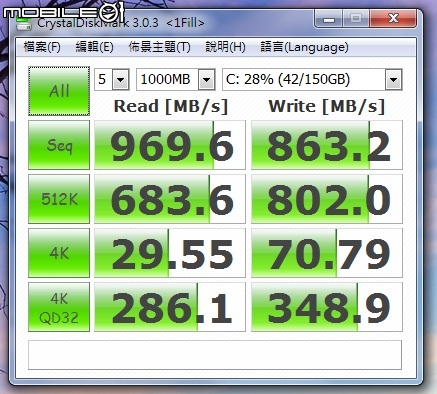
Task: Select the 4K read result 29.55
Action: click(170, 253)
